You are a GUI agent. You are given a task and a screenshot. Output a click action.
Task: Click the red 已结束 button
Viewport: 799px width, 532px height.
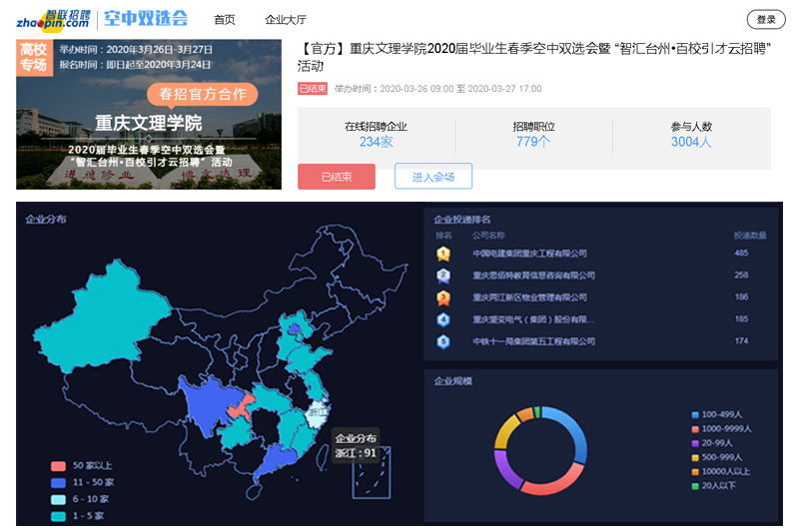click(x=336, y=177)
